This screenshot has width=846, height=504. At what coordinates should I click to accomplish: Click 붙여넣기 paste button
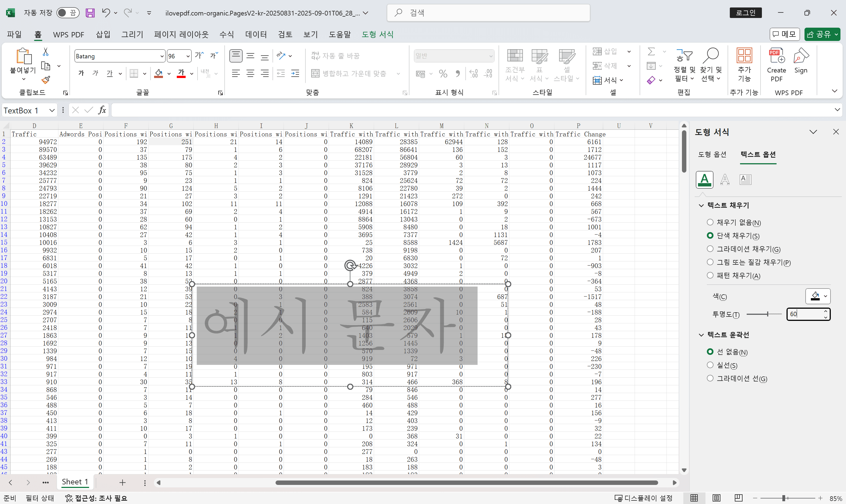[x=23, y=64]
